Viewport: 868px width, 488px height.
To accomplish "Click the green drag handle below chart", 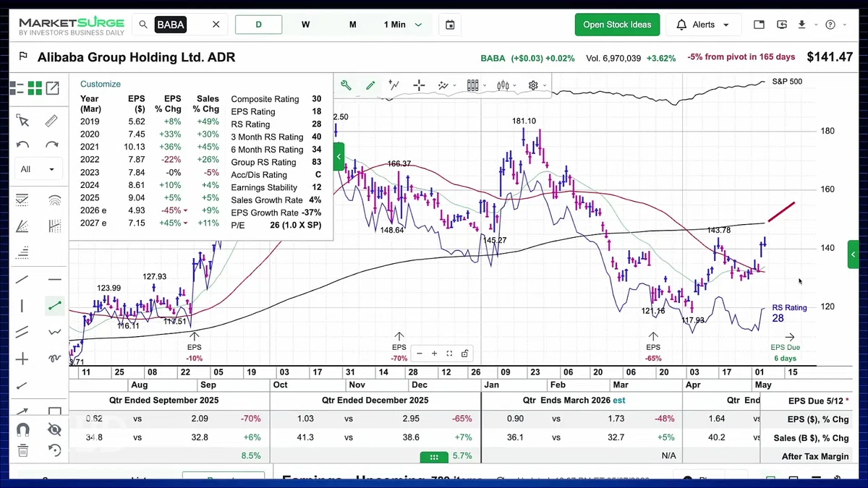I will pyautogui.click(x=434, y=457).
